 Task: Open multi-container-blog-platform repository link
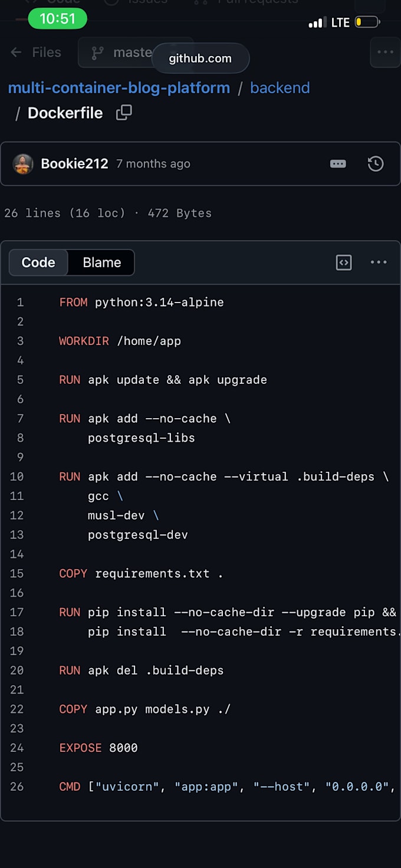(x=119, y=88)
